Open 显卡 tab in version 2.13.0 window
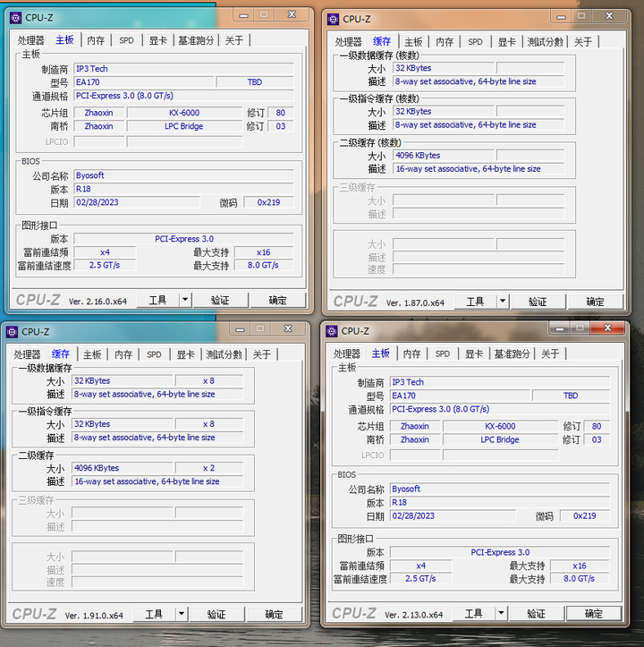 [474, 353]
